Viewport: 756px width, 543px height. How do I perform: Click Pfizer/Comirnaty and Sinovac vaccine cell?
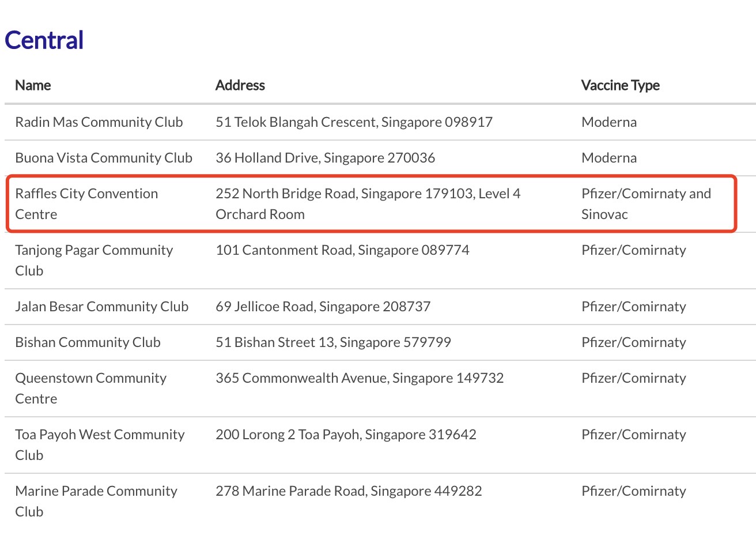[x=647, y=204]
